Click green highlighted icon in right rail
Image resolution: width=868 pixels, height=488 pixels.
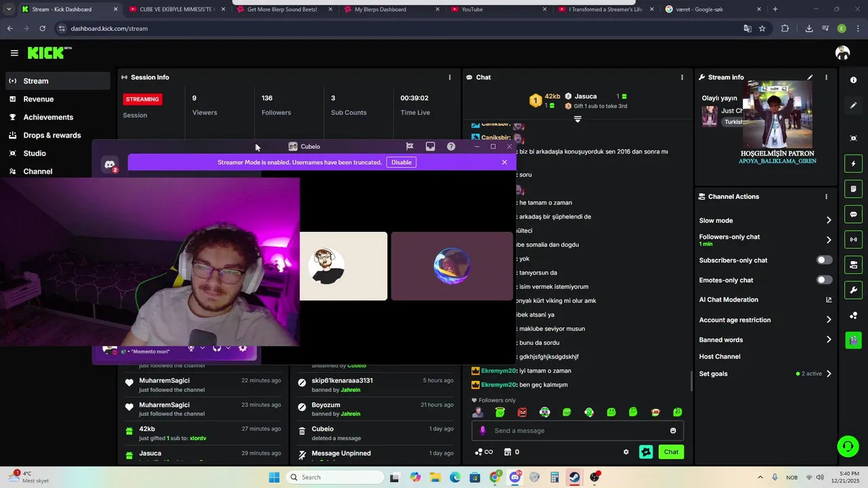point(853,340)
